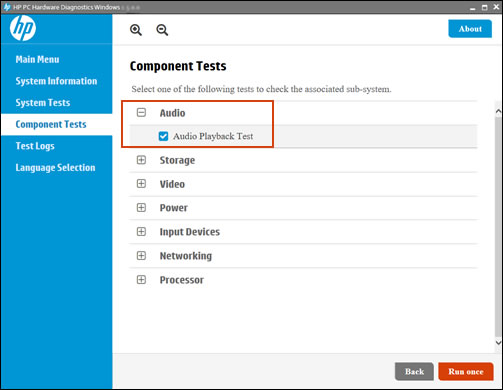This screenshot has width=503, height=390.
Task: Expand the Networking section
Action: coord(141,256)
